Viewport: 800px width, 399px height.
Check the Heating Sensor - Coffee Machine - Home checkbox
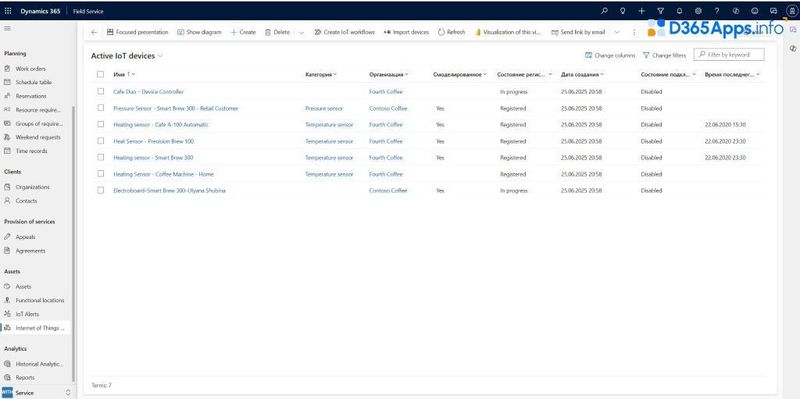point(101,173)
